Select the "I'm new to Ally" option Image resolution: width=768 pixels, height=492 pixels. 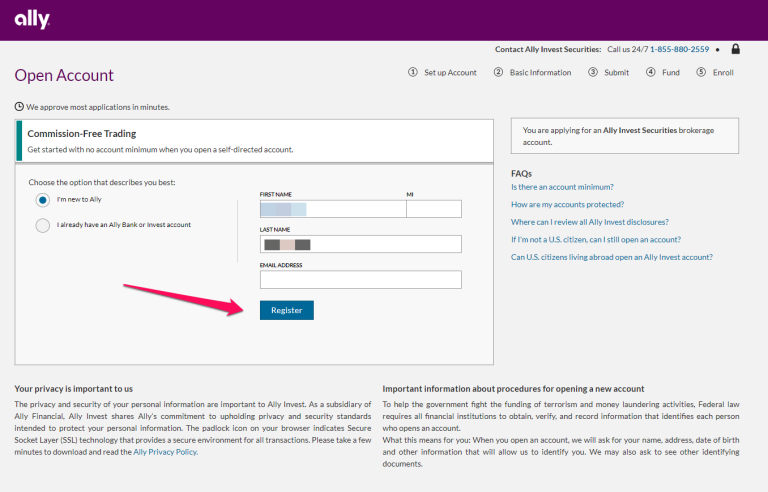(x=42, y=200)
